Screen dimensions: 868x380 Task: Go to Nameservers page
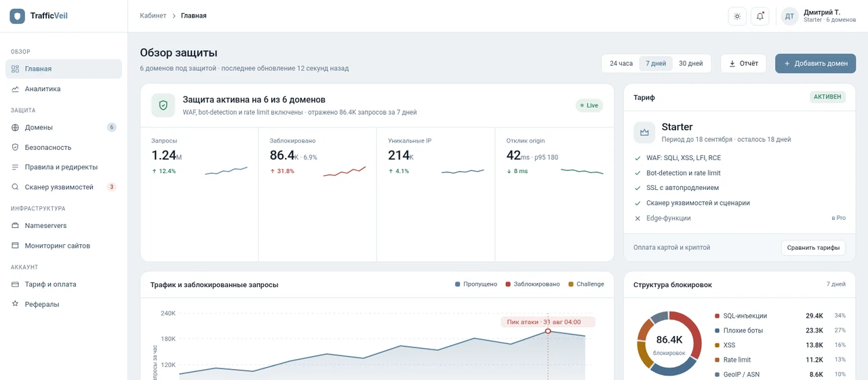point(64,225)
